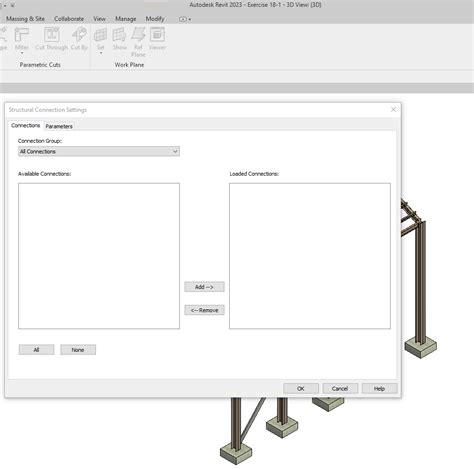
Task: Select the Miter parametric cut tool
Action: 22,38
